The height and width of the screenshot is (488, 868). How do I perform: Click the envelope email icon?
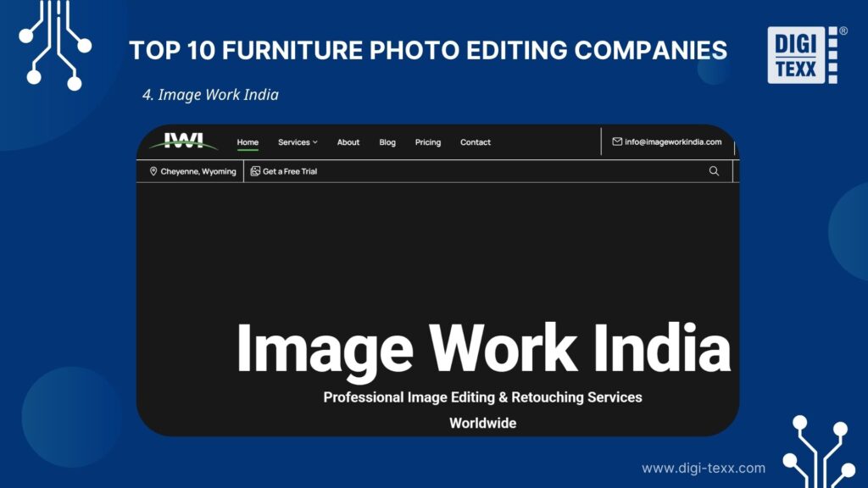617,141
